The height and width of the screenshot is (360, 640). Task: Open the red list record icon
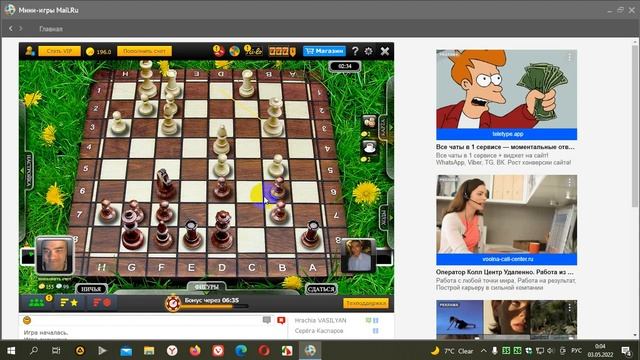coord(102,303)
